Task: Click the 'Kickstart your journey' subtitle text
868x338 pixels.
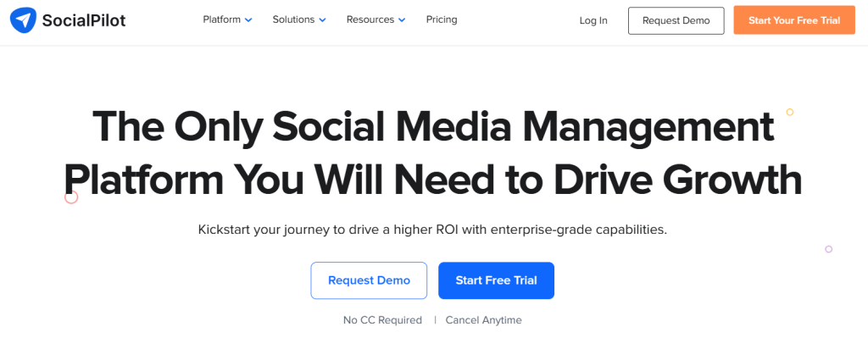Action: (x=433, y=229)
